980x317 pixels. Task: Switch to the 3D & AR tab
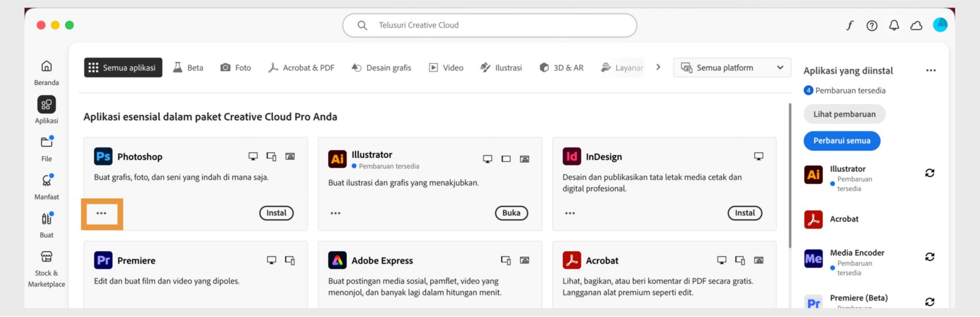(561, 68)
